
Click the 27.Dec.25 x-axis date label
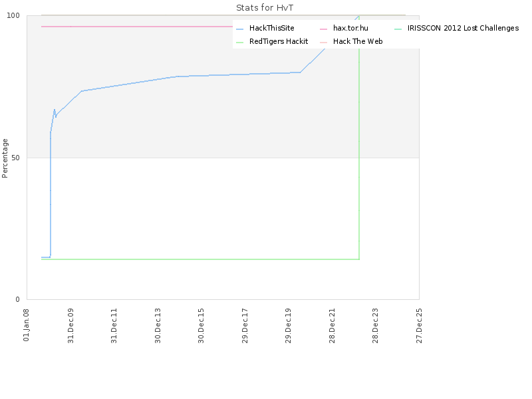[x=419, y=325]
